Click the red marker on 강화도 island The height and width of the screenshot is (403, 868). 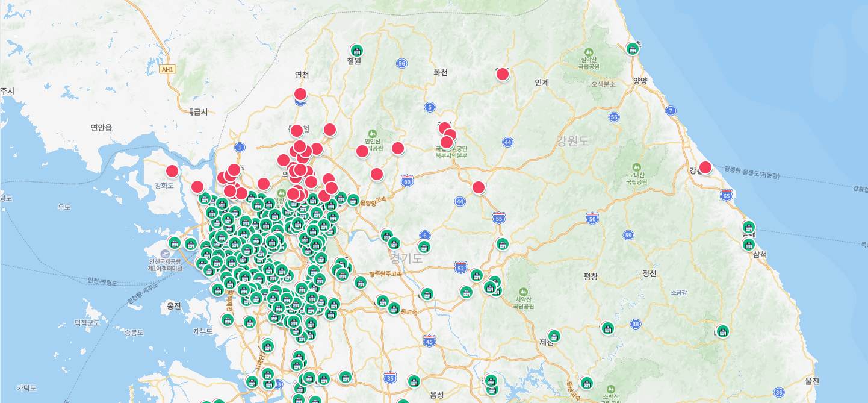point(172,171)
